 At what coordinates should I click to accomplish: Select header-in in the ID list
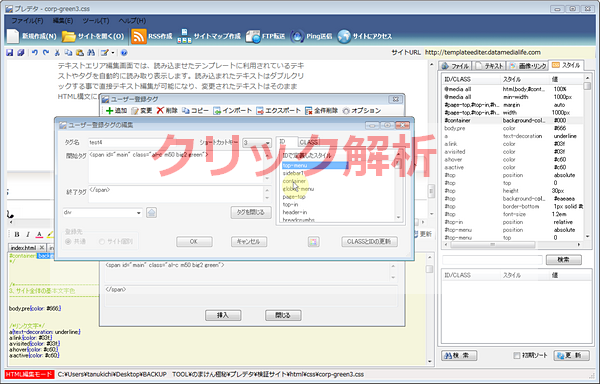[x=295, y=212]
